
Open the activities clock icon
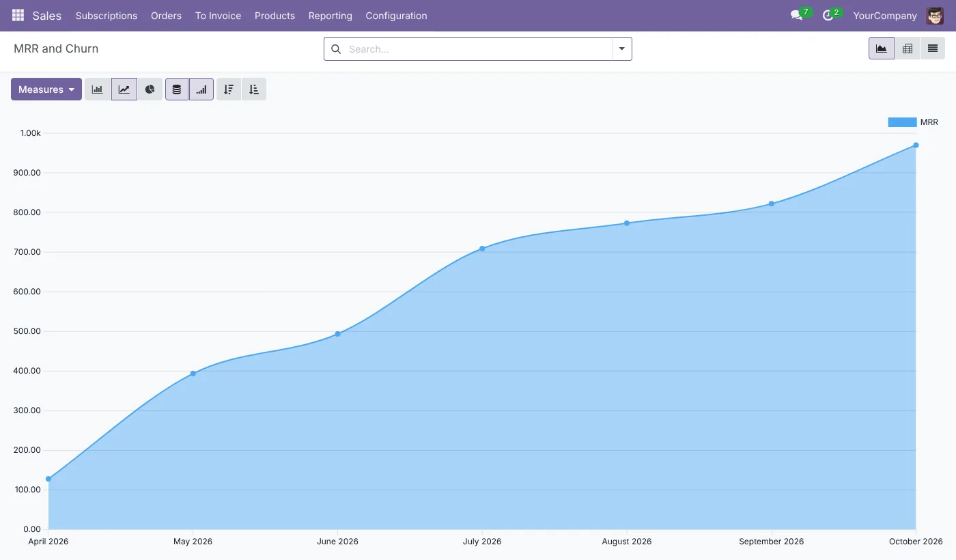pyautogui.click(x=828, y=15)
